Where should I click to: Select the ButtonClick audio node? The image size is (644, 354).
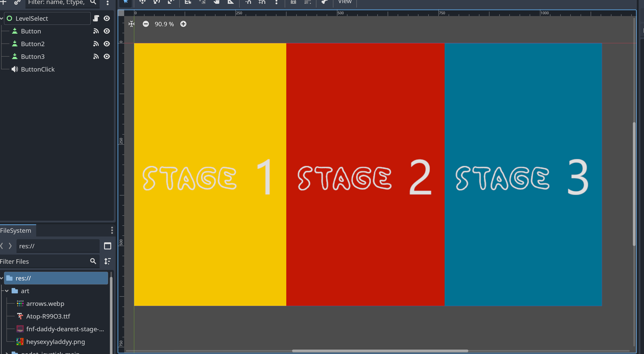click(x=38, y=69)
